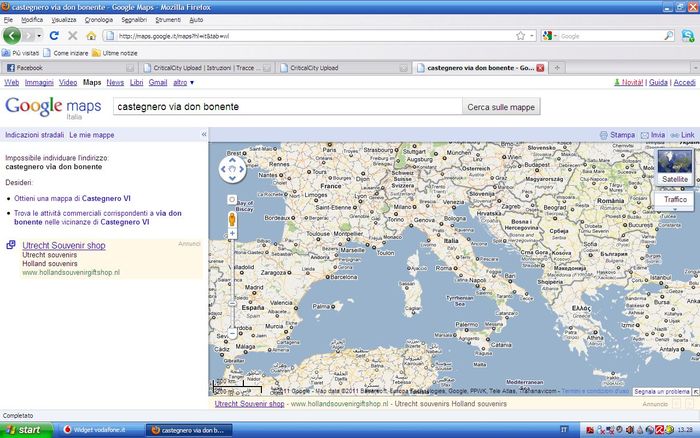
Task: Open search engine selector Google icon
Action: pyautogui.click(x=550, y=36)
